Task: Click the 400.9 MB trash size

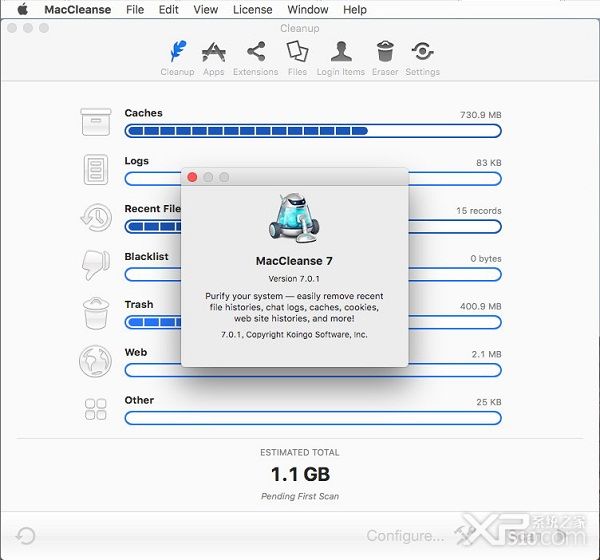Action: click(x=481, y=306)
